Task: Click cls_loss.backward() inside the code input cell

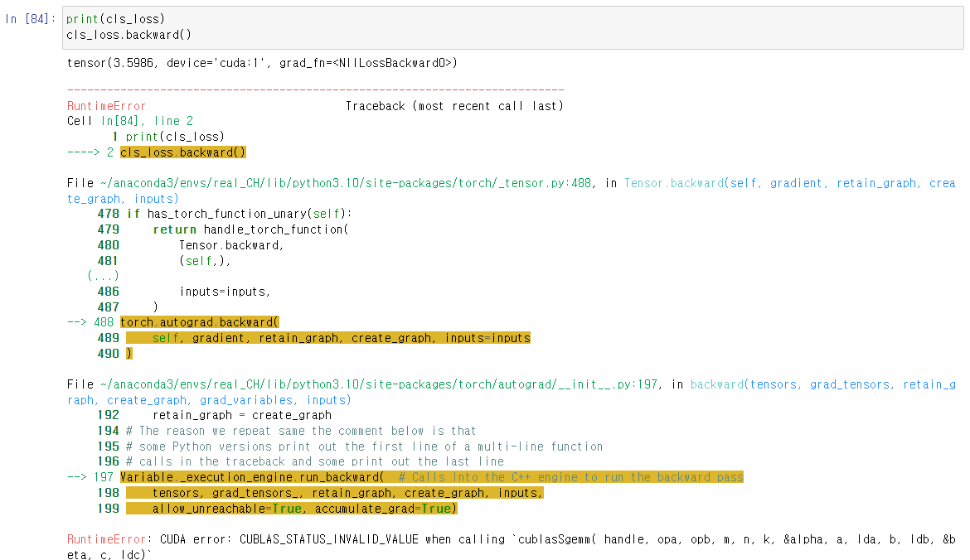Action: pos(129,35)
